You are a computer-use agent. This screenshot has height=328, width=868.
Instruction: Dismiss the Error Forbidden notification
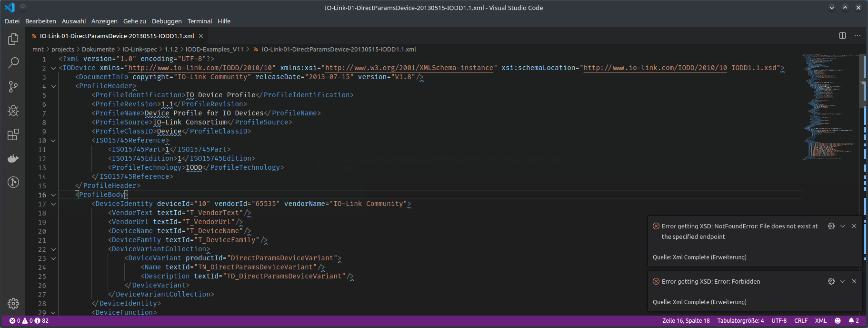pos(854,281)
